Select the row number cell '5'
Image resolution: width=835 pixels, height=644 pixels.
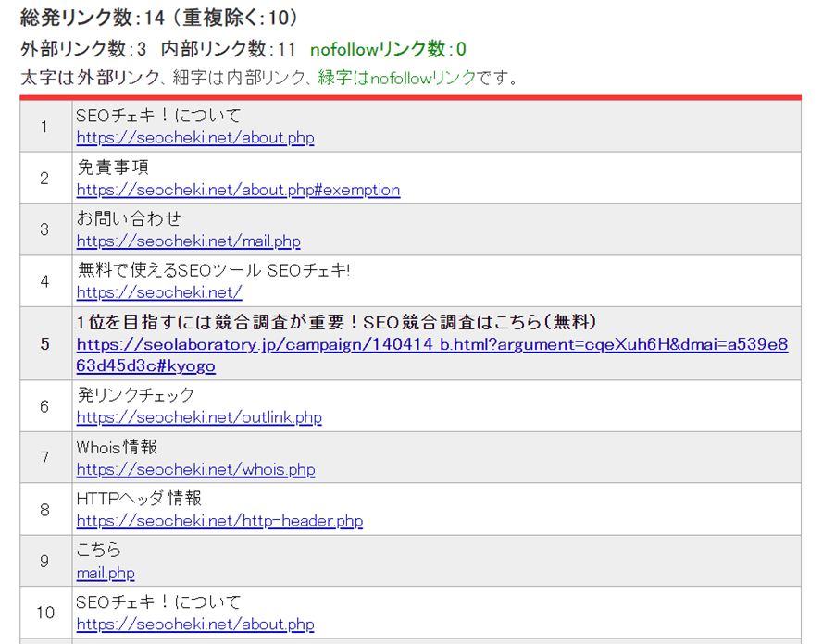click(x=45, y=344)
